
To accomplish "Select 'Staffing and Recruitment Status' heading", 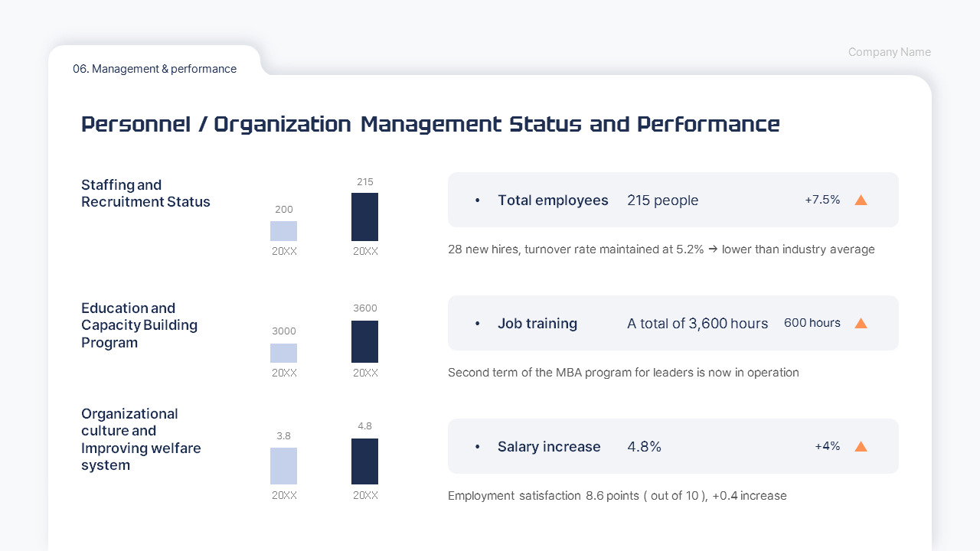I will pyautogui.click(x=145, y=194).
